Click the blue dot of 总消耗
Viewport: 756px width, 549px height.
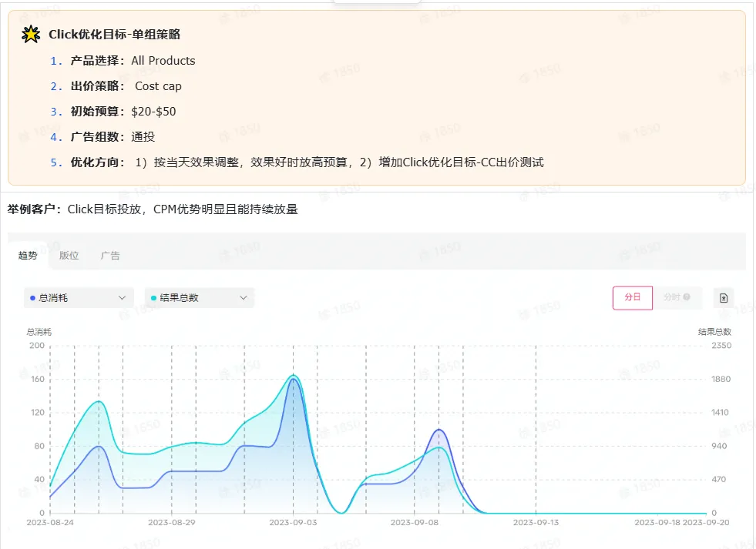[x=33, y=298]
